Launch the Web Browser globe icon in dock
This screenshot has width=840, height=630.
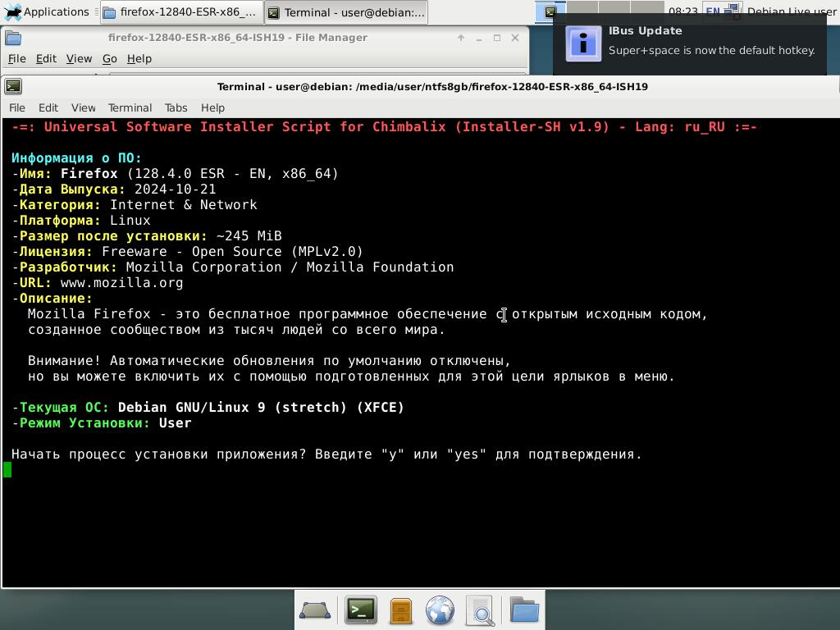(x=440, y=610)
